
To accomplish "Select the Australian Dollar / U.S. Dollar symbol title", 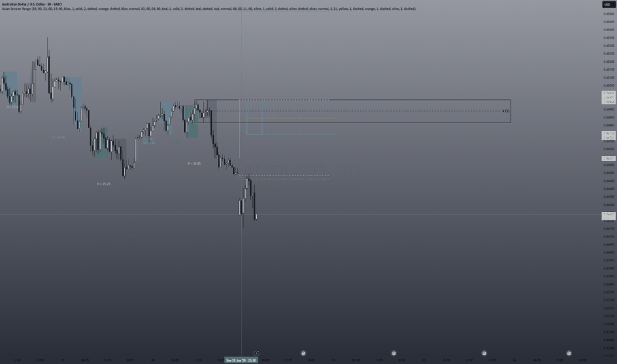I will (x=32, y=5).
